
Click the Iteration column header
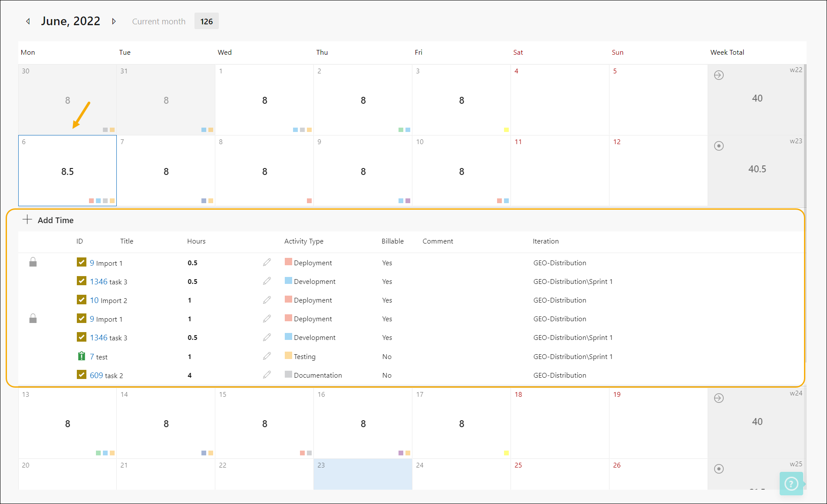coord(546,241)
